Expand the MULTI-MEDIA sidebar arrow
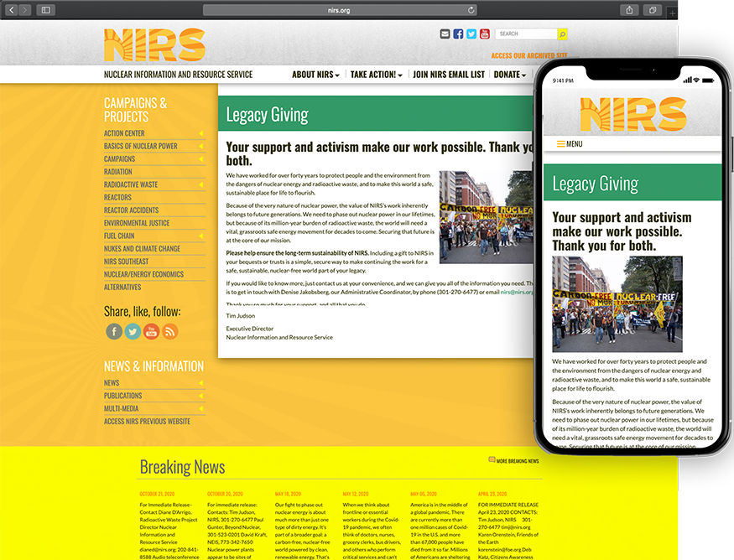Viewport: 734px width, 560px height. [200, 408]
